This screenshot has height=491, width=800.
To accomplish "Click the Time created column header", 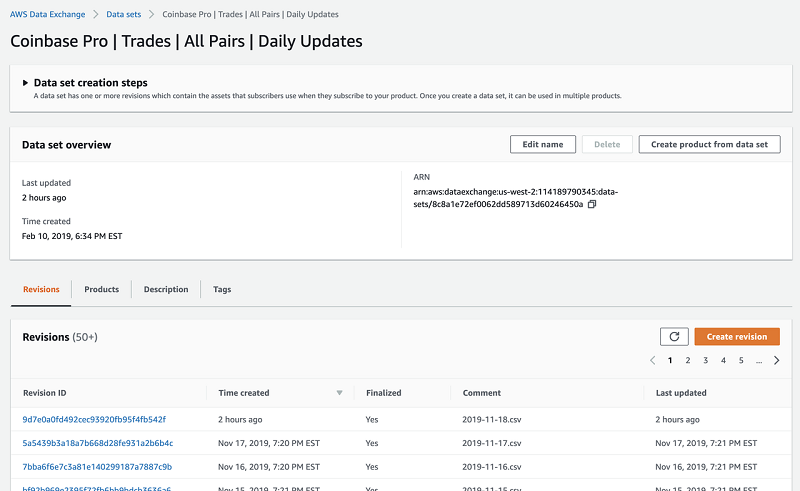I will (x=244, y=393).
